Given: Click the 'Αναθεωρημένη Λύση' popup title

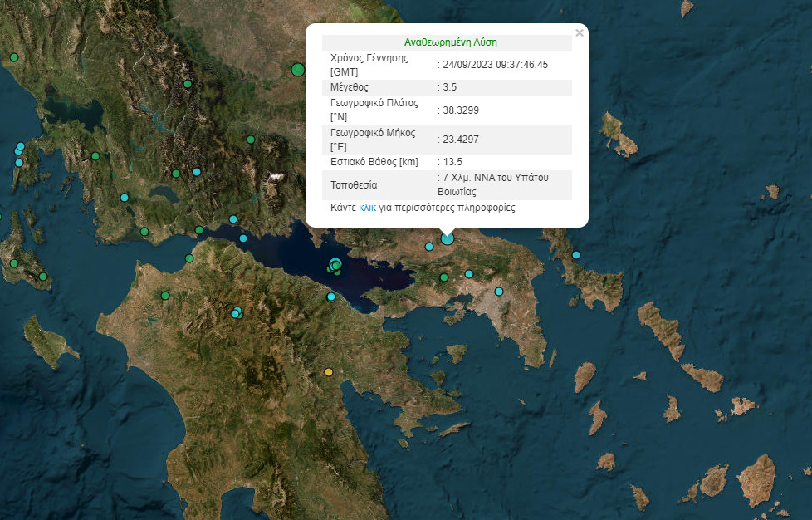Looking at the screenshot, I should pos(451,42).
